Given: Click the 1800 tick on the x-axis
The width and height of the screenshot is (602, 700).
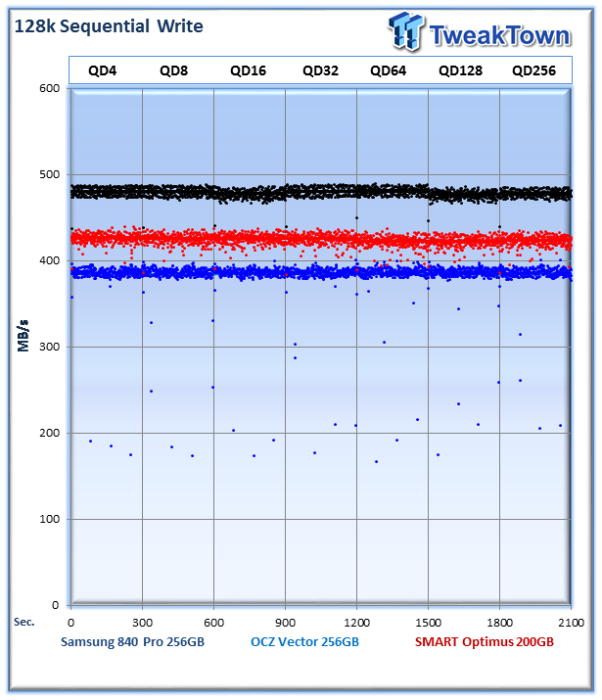Looking at the screenshot, I should [499, 623].
